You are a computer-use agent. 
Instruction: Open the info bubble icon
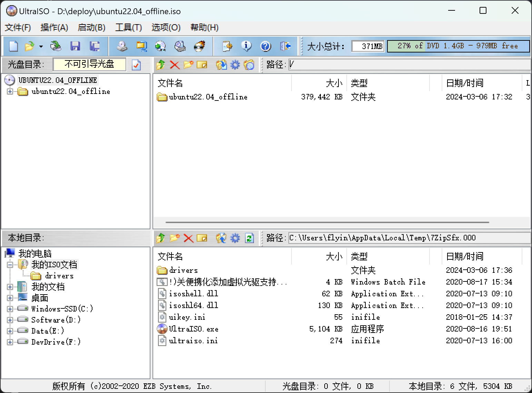click(246, 46)
